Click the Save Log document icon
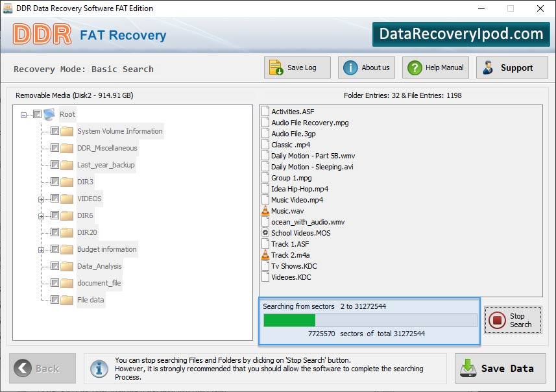 [x=276, y=67]
